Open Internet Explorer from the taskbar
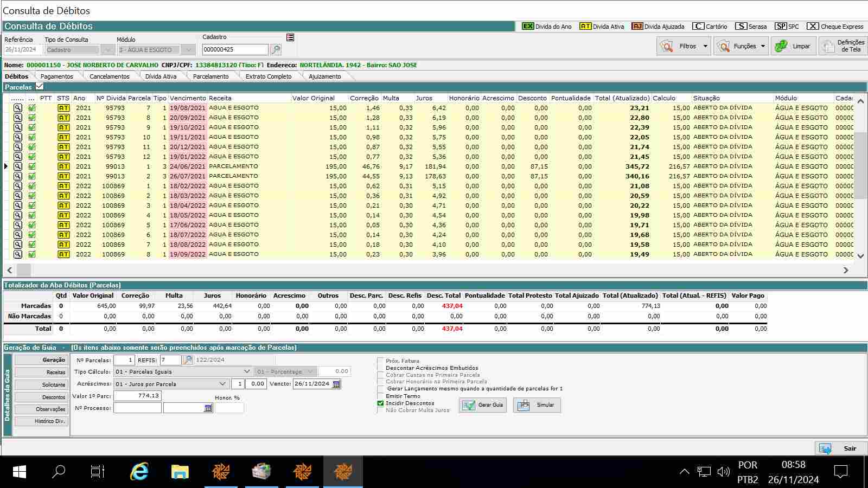 pos(139,472)
